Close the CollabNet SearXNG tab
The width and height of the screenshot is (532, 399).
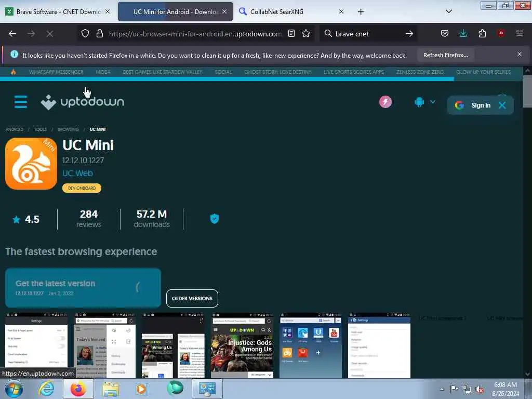click(x=341, y=11)
